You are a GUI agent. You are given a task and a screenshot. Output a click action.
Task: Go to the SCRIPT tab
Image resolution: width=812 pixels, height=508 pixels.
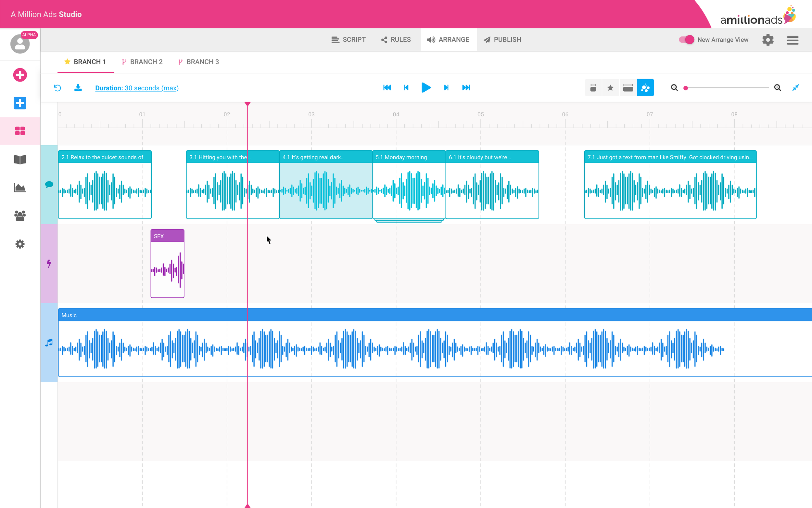pos(349,40)
